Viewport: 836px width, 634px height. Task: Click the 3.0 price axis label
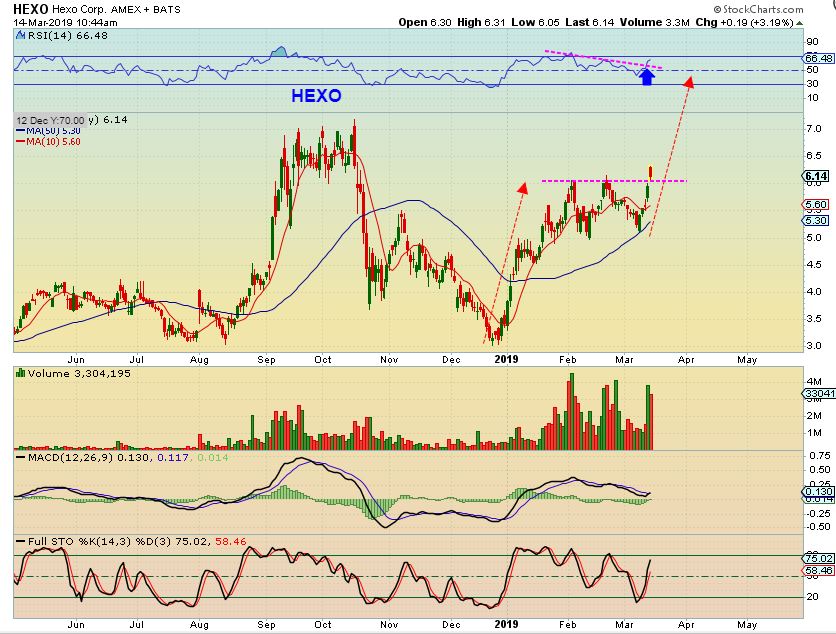[814, 346]
